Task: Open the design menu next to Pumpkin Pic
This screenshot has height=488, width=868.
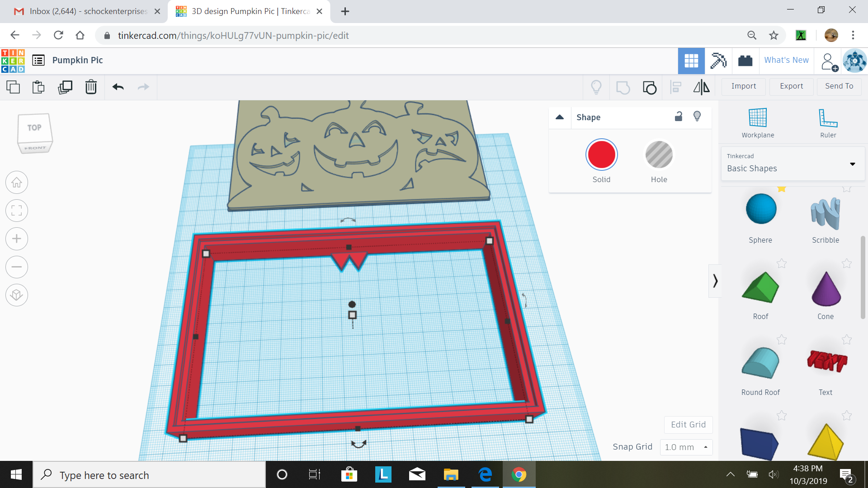Action: 38,60
